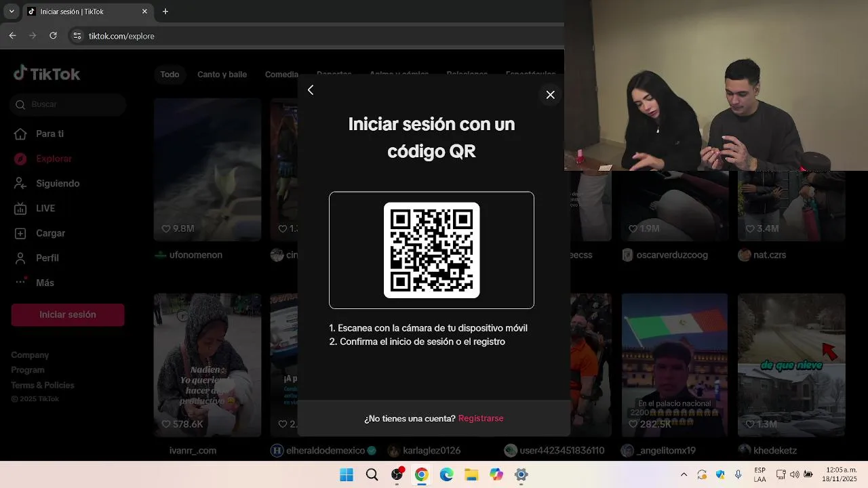The width and height of the screenshot is (868, 488).
Task: Open elheraldodemexico profile name
Action: click(x=326, y=450)
